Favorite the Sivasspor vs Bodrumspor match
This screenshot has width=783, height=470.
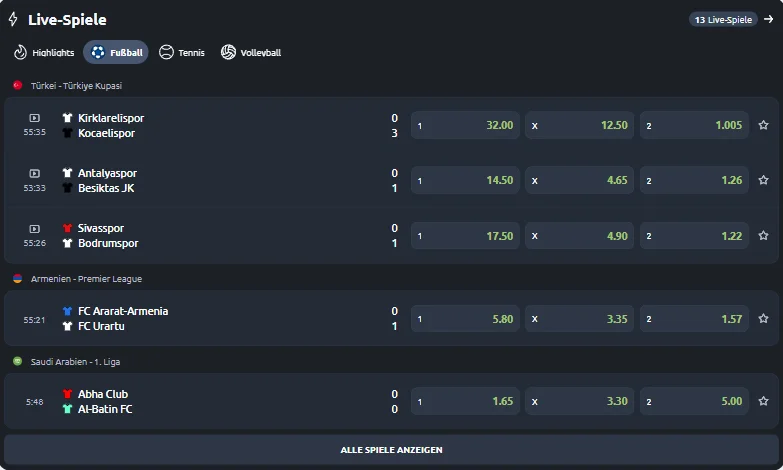(764, 235)
